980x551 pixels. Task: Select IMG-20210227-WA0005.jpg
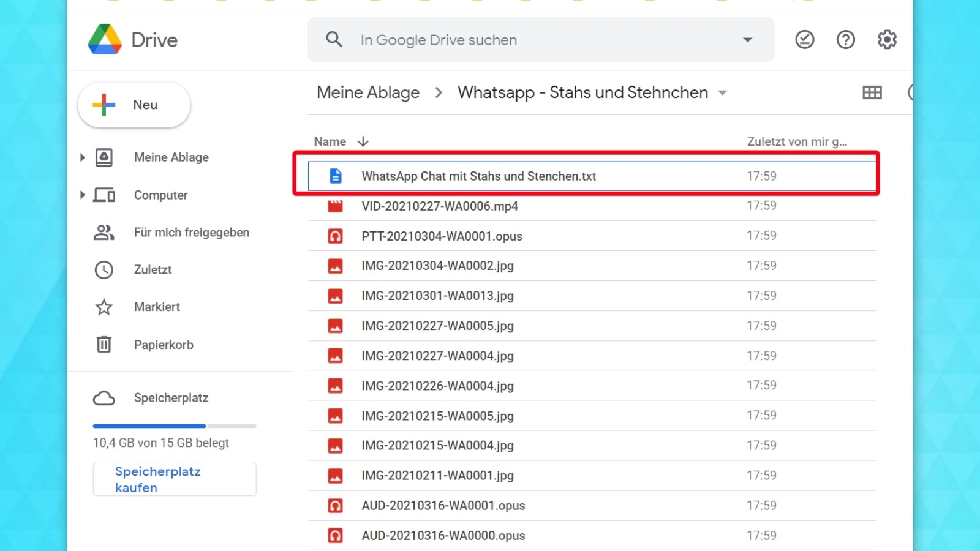[x=592, y=326]
